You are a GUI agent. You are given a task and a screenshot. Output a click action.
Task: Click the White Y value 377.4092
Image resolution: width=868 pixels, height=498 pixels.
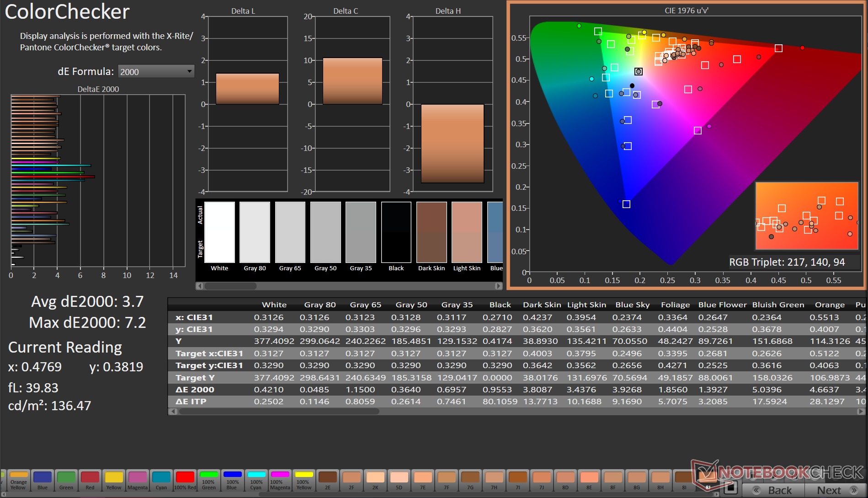click(x=274, y=341)
